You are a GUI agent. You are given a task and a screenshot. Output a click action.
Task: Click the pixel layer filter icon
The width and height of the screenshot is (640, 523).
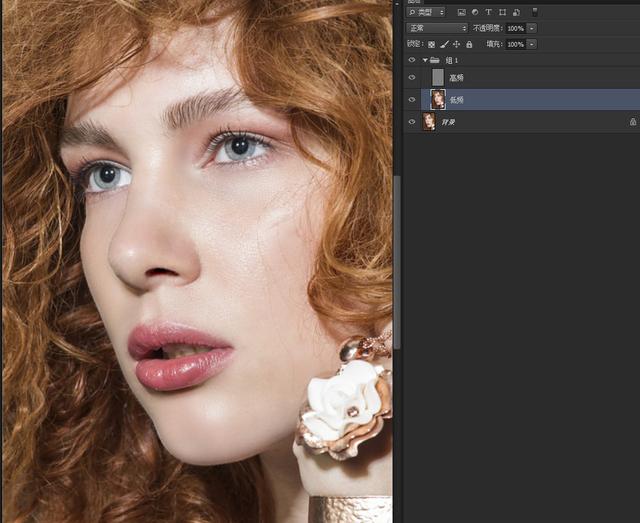(462, 12)
